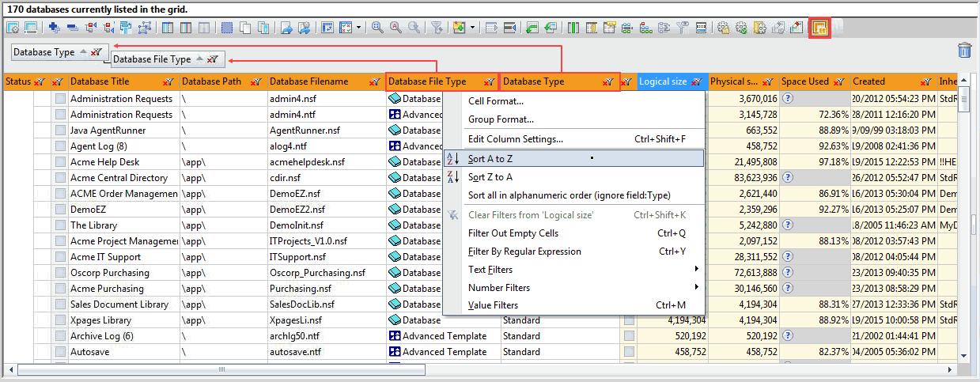The height and width of the screenshot is (382, 980).
Task: Click the highlighted orange grouping panel toolbar icon
Action: [819, 28]
